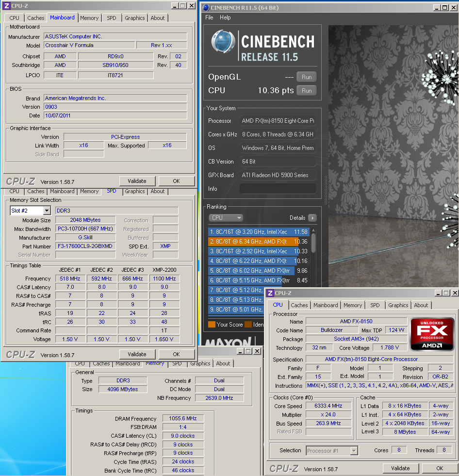459x476 pixels.
Task: Select CPU tab in Mainboard window
Action: point(14,18)
